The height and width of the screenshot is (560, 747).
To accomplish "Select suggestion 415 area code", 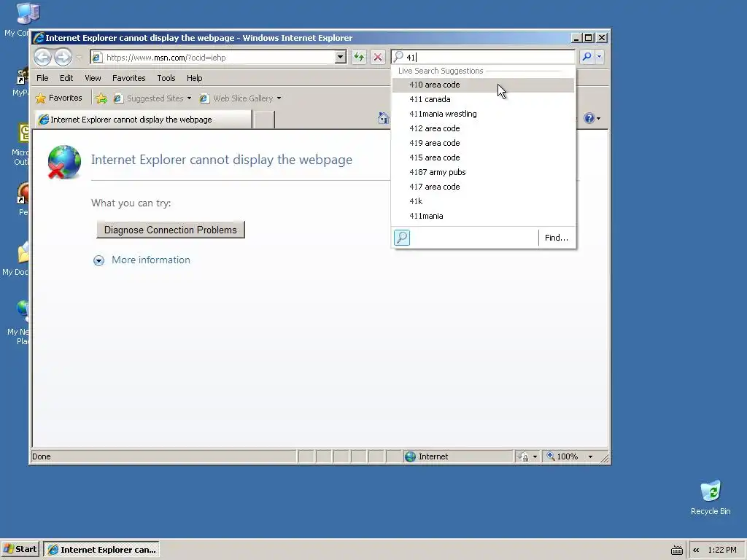I will [483, 157].
